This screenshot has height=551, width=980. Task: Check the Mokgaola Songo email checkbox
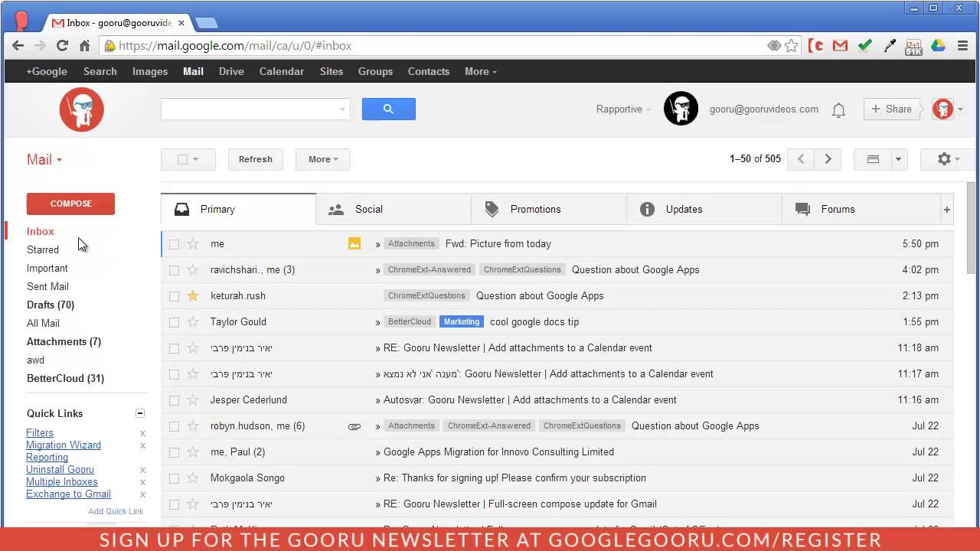coord(175,478)
